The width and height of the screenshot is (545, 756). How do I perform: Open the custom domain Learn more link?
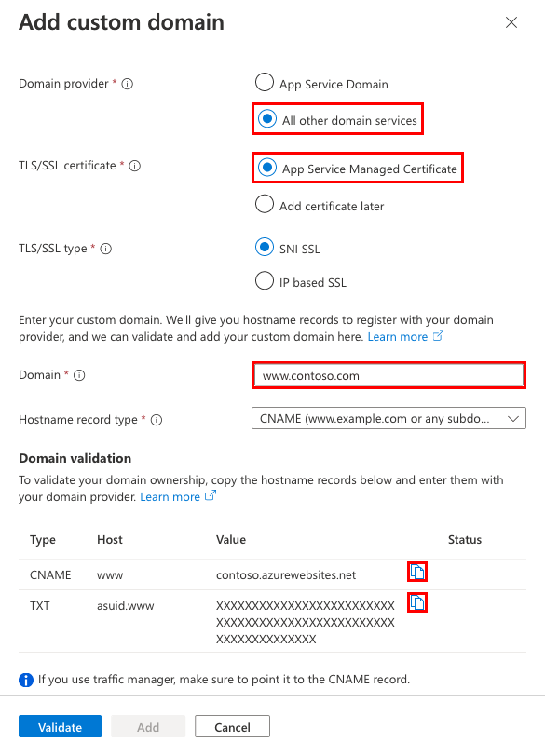tap(397, 337)
